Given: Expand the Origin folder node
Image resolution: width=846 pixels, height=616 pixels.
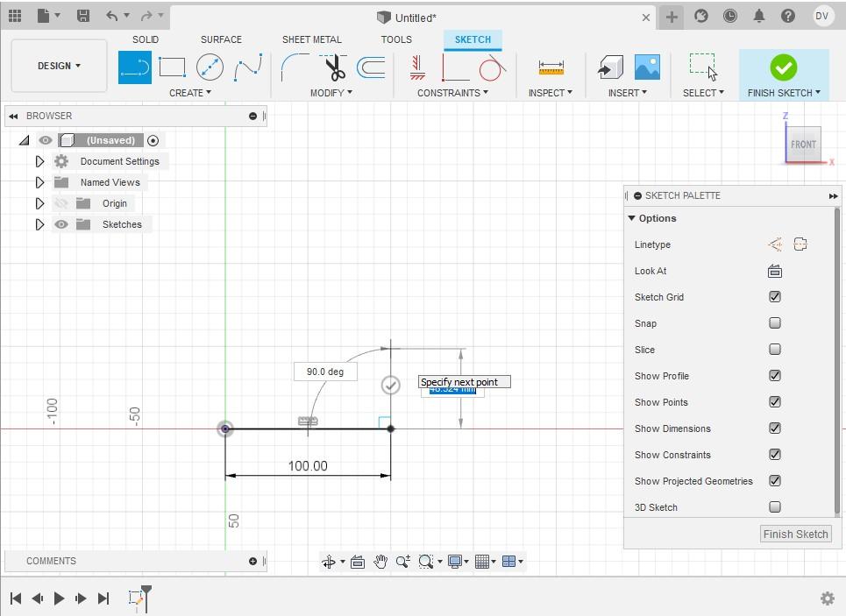Looking at the screenshot, I should (39, 203).
